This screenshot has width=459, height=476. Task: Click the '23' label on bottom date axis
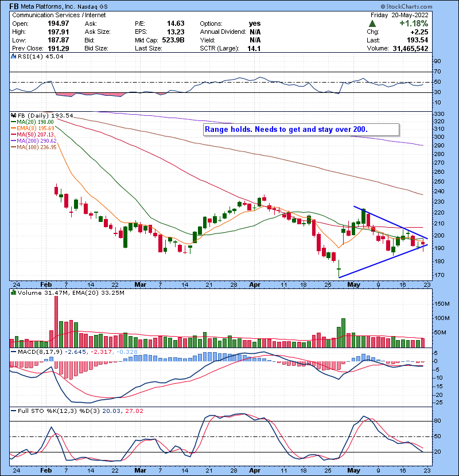pos(427,470)
